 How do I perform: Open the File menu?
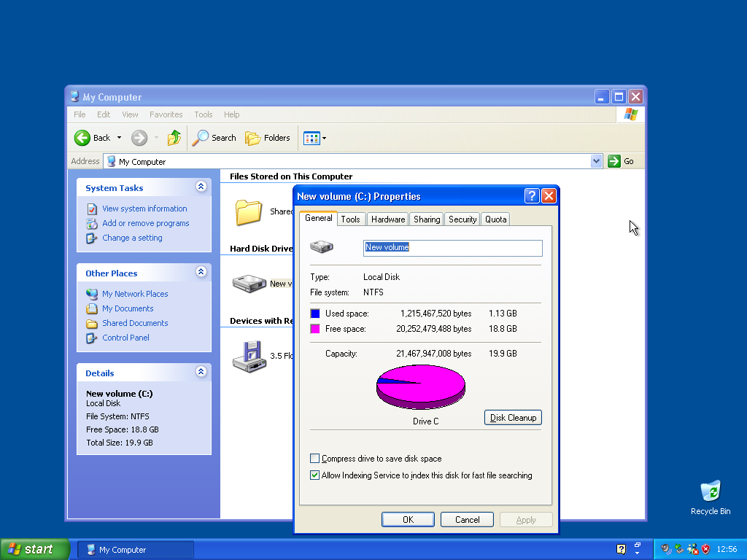click(80, 114)
